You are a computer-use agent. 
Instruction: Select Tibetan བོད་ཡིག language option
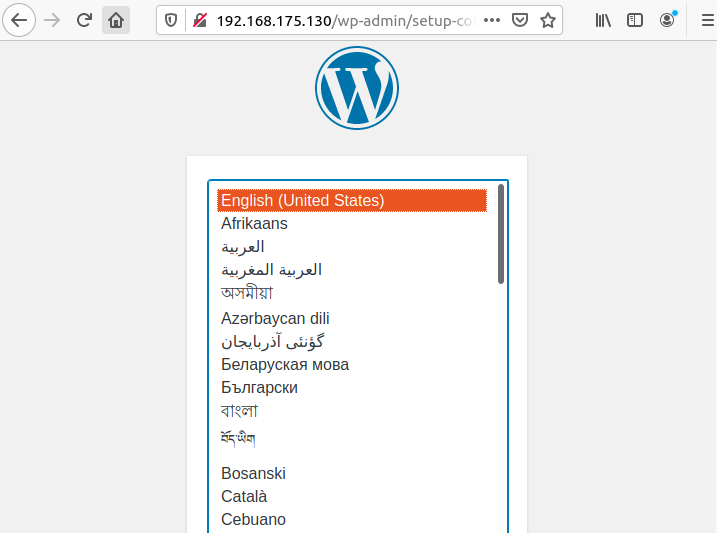point(352,440)
